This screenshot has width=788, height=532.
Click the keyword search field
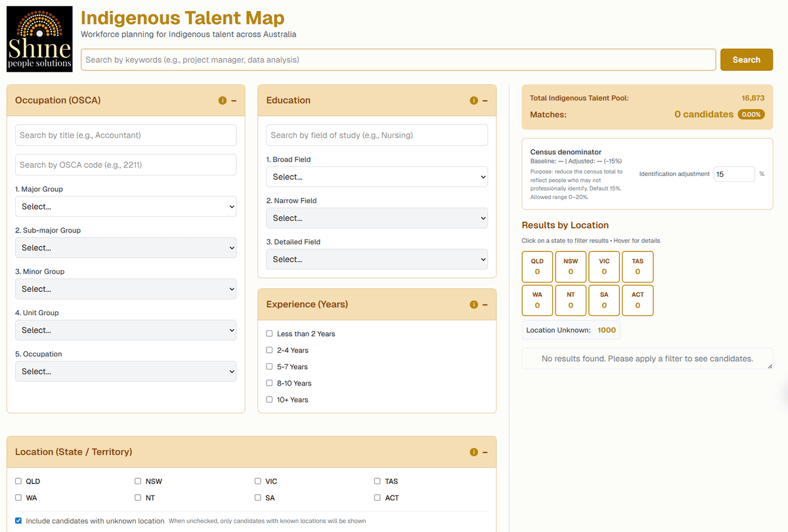tap(394, 59)
